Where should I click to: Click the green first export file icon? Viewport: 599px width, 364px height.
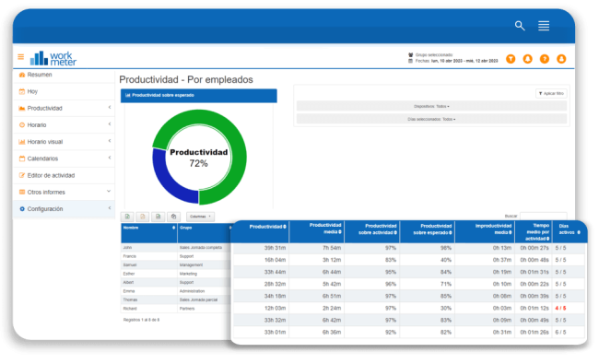[127, 217]
